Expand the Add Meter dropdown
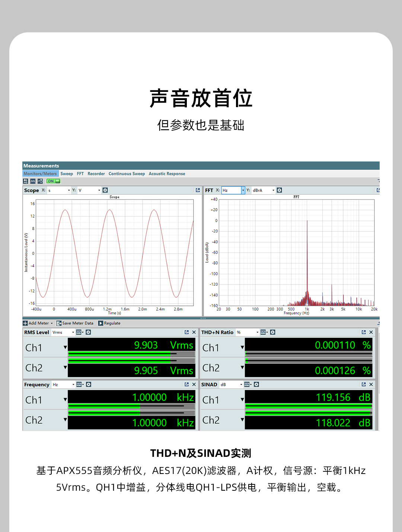Image resolution: width=402 pixels, height=532 pixels. 52,323
